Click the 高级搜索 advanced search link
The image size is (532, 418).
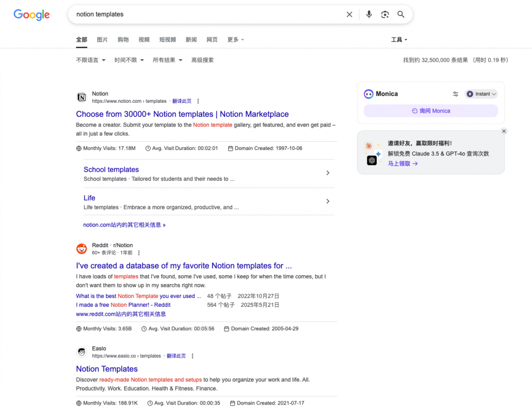tap(203, 60)
